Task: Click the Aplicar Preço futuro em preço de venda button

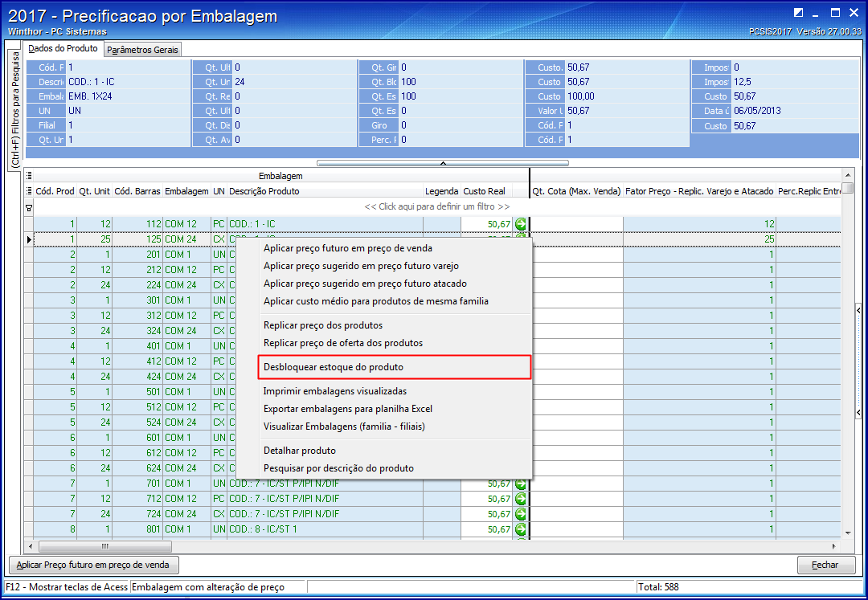Action: [94, 565]
